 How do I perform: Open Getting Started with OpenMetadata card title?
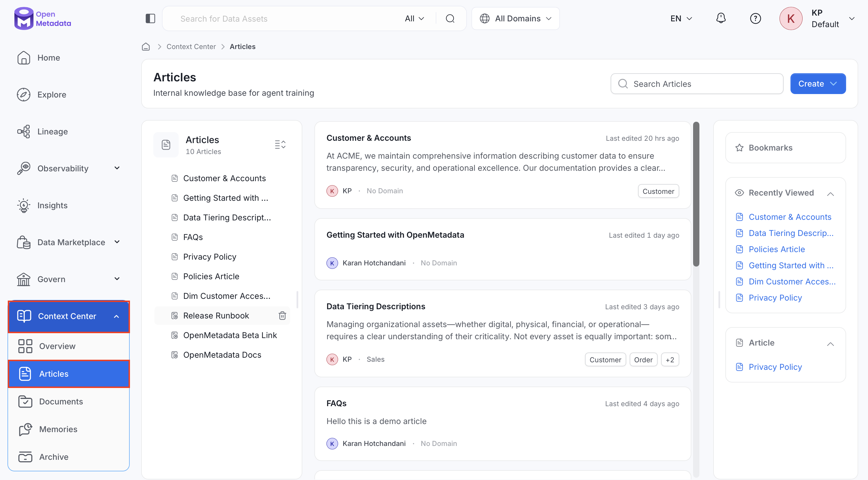point(395,235)
